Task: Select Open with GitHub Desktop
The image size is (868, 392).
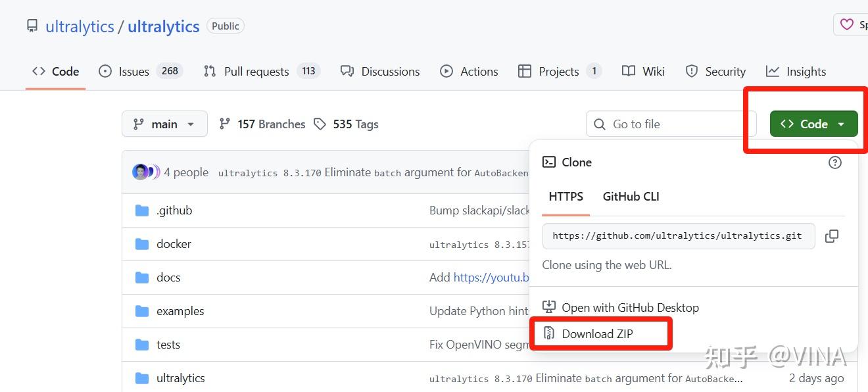Action: 629,308
